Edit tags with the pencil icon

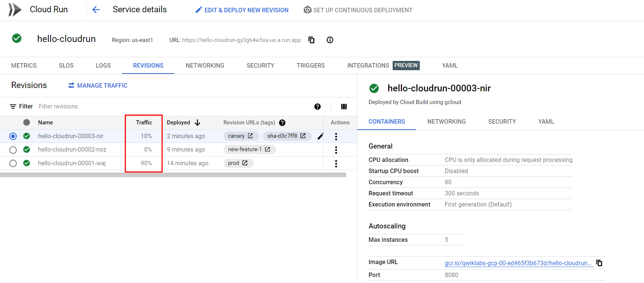(320, 136)
